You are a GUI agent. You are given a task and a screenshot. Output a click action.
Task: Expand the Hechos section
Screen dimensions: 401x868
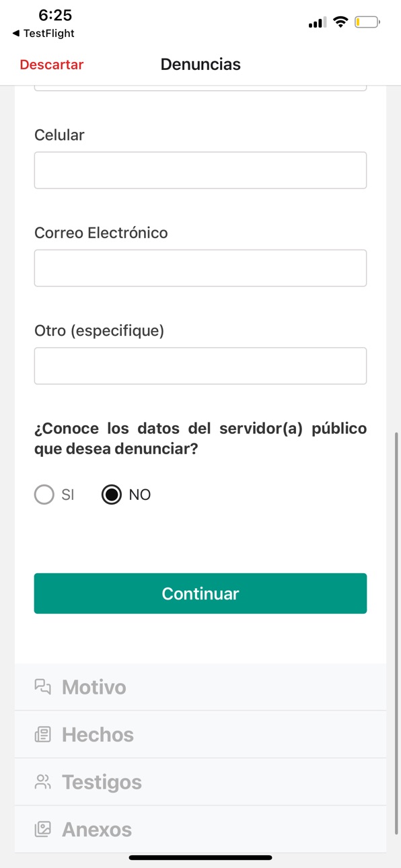[x=200, y=735]
